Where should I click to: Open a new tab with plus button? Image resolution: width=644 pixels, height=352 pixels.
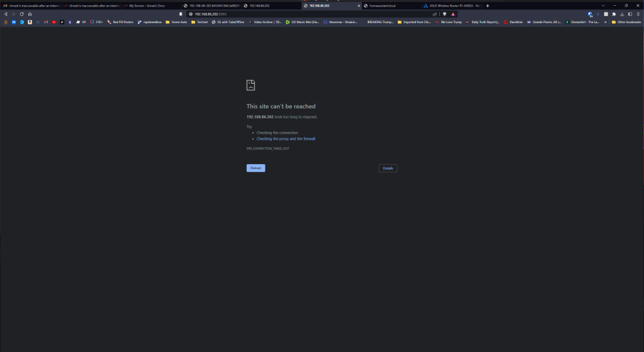click(x=488, y=6)
